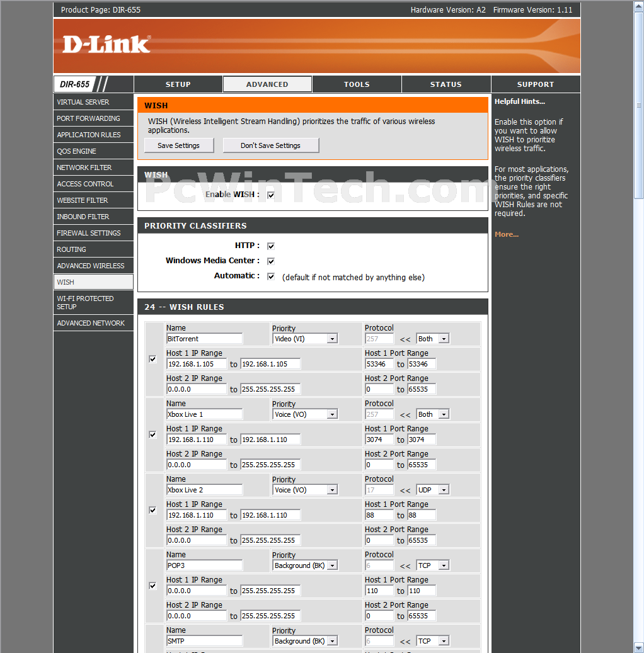Toggle the HTTP priority classifier checkbox

tap(271, 246)
